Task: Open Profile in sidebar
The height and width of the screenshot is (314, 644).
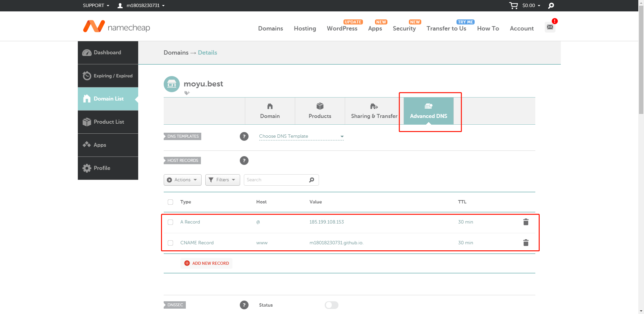Action: pyautogui.click(x=108, y=168)
